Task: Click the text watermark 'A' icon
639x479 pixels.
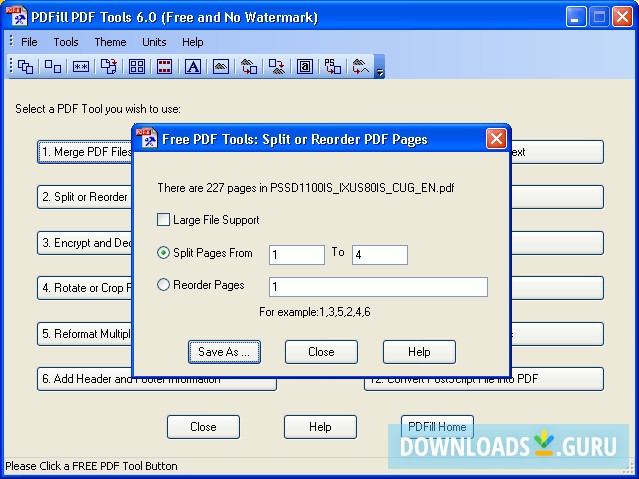Action: tap(193, 66)
